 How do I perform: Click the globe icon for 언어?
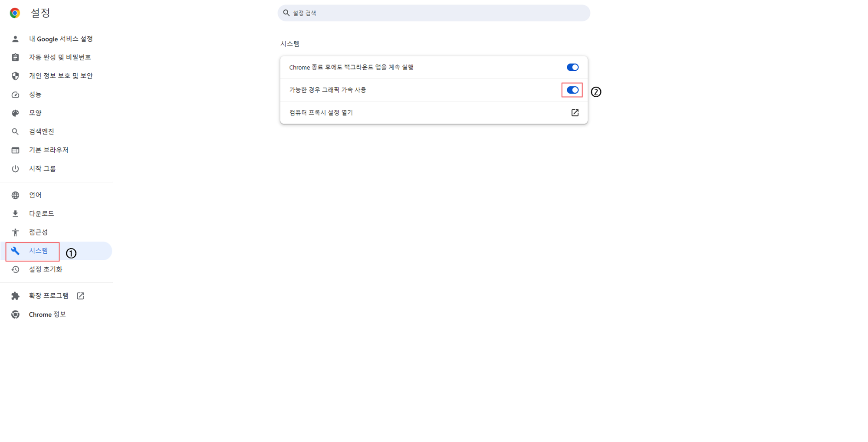(x=15, y=195)
